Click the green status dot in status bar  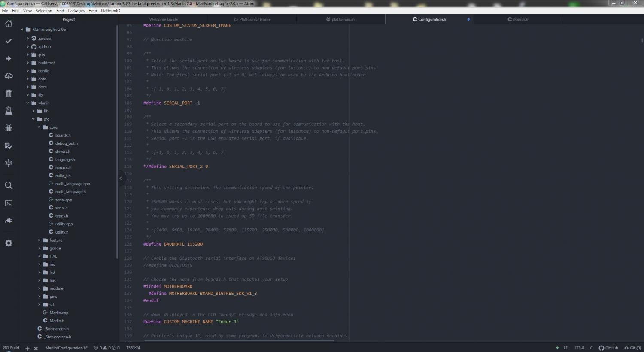[x=557, y=348]
